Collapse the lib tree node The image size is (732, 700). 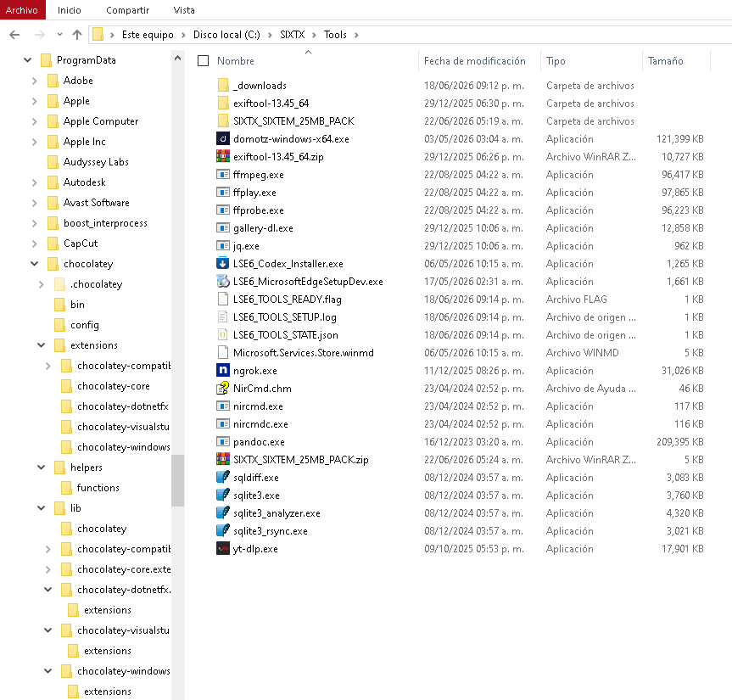click(41, 508)
